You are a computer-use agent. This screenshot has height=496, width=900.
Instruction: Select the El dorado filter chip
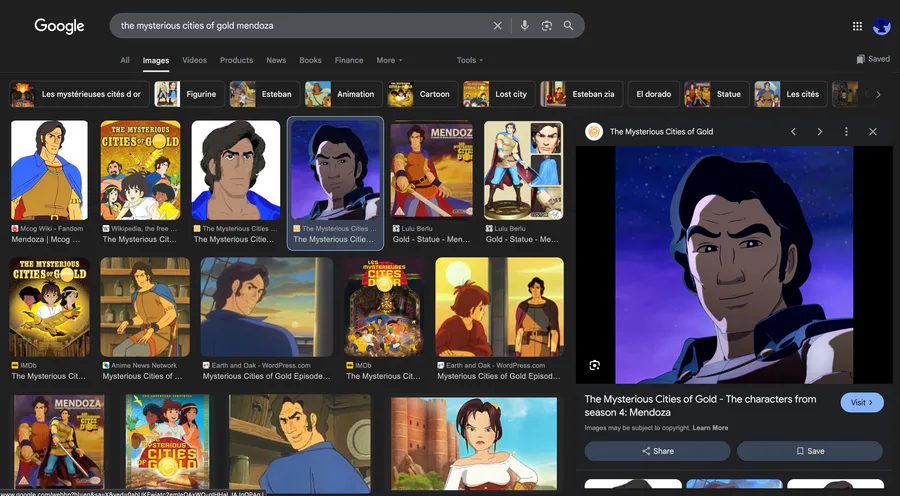654,94
